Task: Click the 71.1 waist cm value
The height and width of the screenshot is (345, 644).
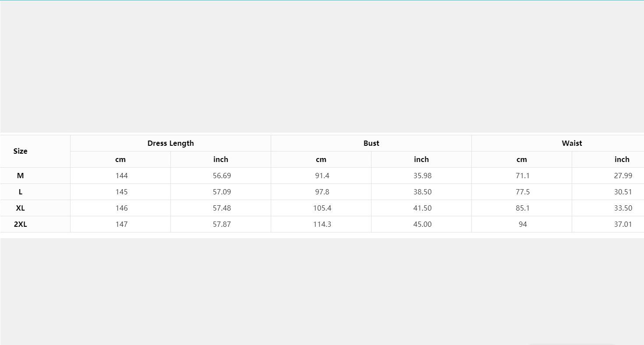Action: pos(523,176)
